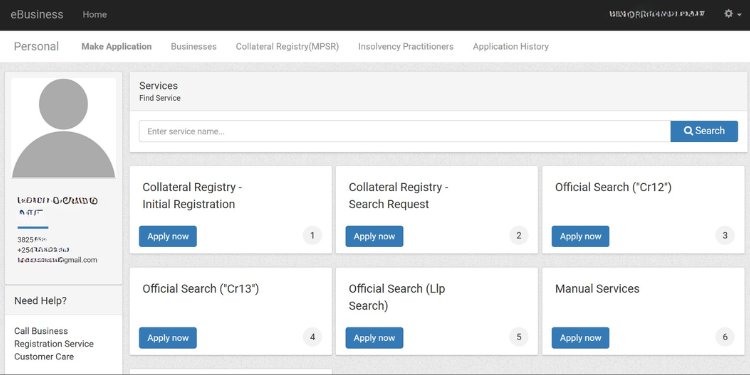This screenshot has height=375, width=750.
Task: Focus the Enter service name field
Action: [405, 131]
